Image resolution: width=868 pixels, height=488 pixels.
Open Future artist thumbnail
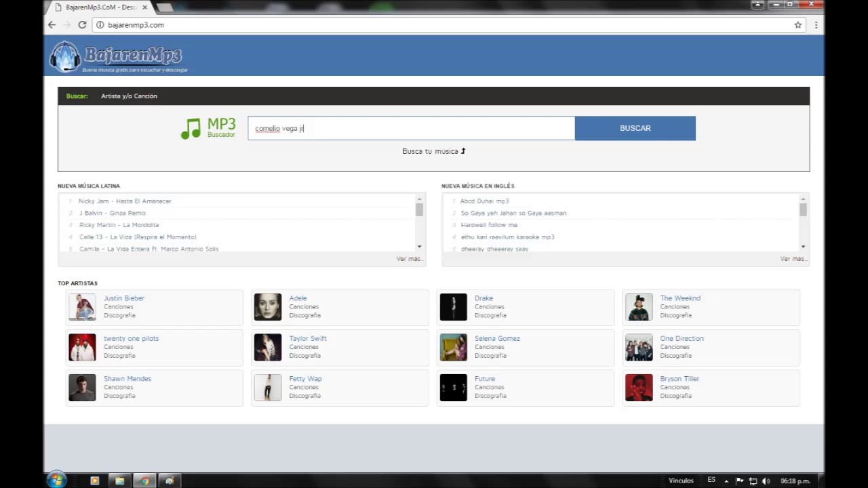point(453,388)
